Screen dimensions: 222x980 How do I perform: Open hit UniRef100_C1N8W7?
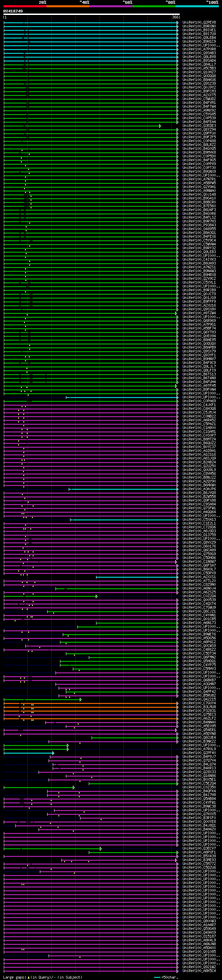[199, 562]
